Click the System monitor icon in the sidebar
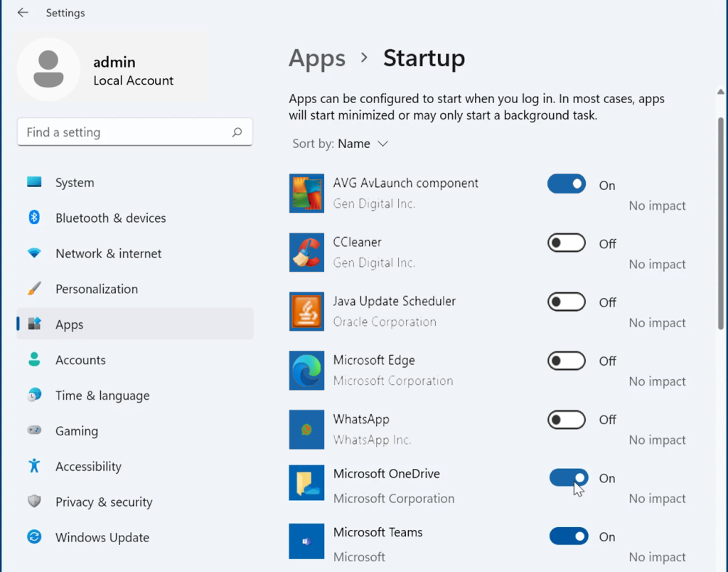This screenshot has height=572, width=728. click(x=34, y=181)
